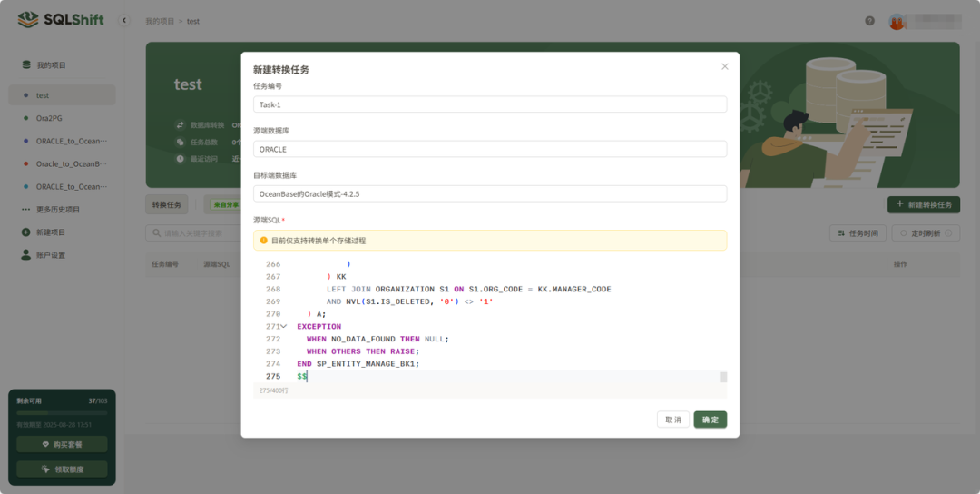Collapse the EXCEPTION block fold arrow at line 271
This screenshot has width=980, height=494.
284,326
